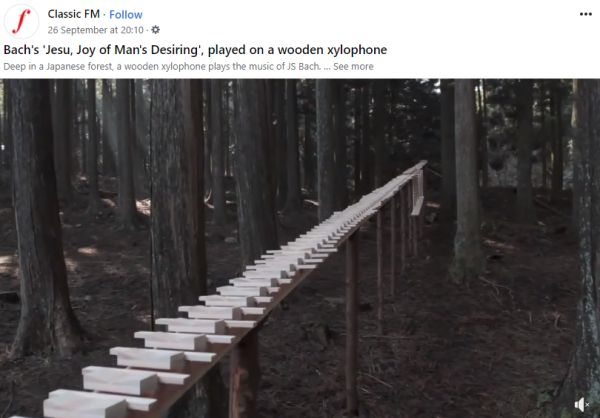The image size is (600, 418).
Task: Show more actions via the ellipsis button
Action: 585,14
